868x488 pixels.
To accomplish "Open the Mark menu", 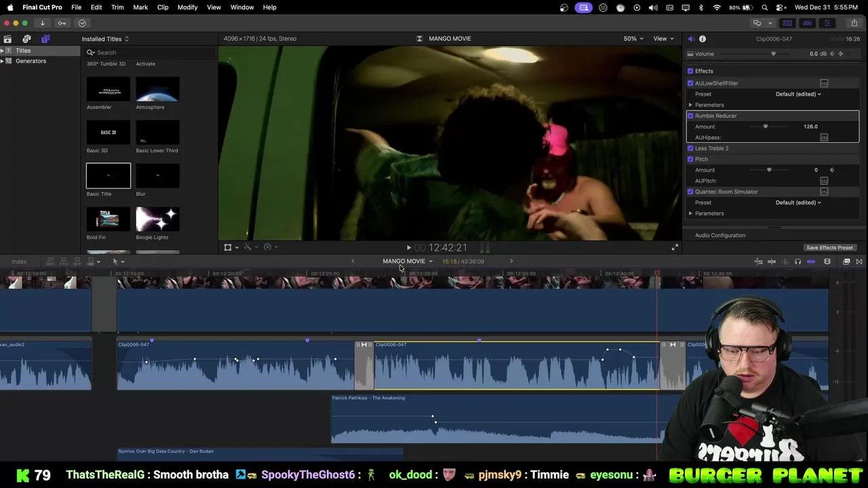I will [140, 7].
